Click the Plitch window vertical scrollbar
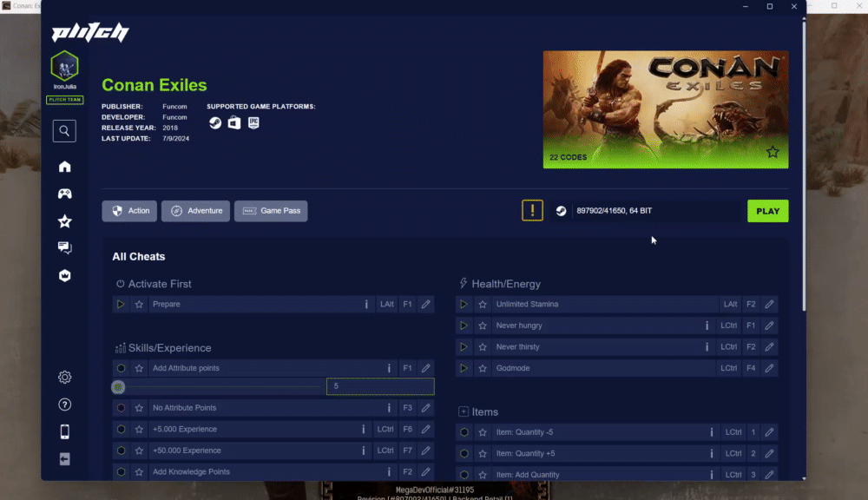This screenshot has height=500, width=868. (x=804, y=166)
